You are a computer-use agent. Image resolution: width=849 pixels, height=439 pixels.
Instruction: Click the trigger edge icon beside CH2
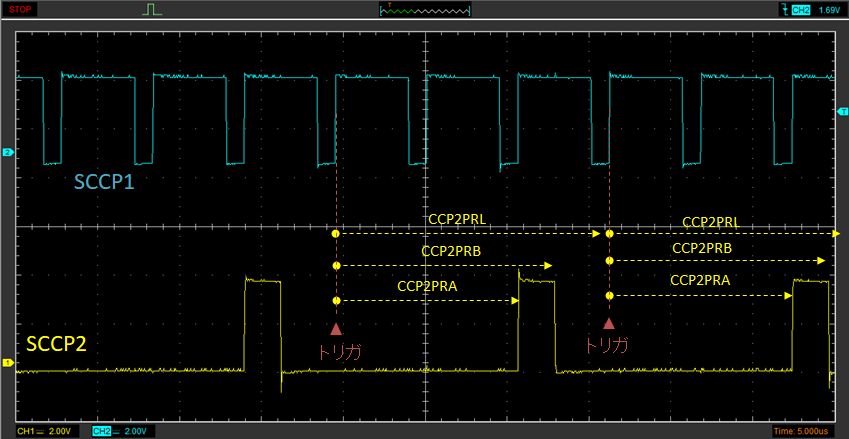click(783, 9)
